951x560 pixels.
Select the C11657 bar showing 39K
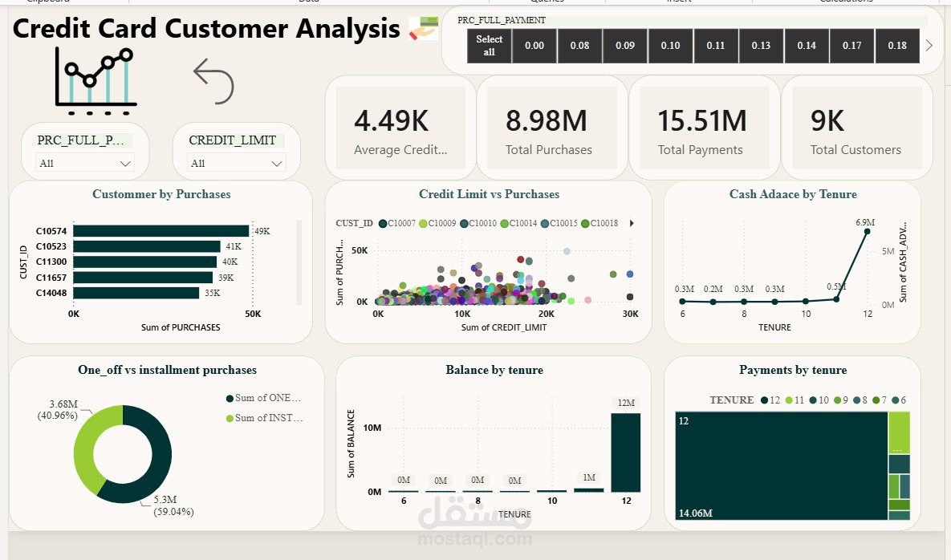pos(143,278)
